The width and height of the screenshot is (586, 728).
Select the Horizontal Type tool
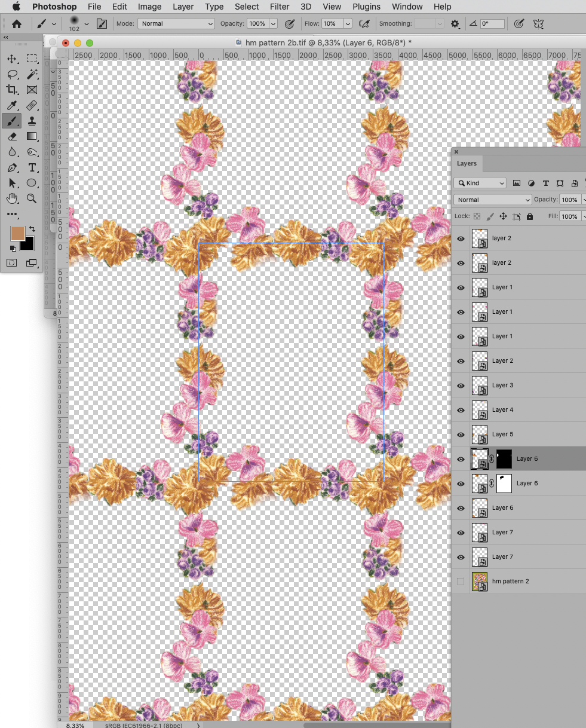click(x=32, y=167)
